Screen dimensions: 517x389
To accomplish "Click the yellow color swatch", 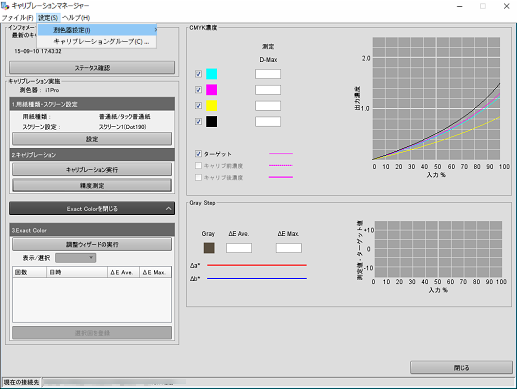I will pyautogui.click(x=211, y=106).
